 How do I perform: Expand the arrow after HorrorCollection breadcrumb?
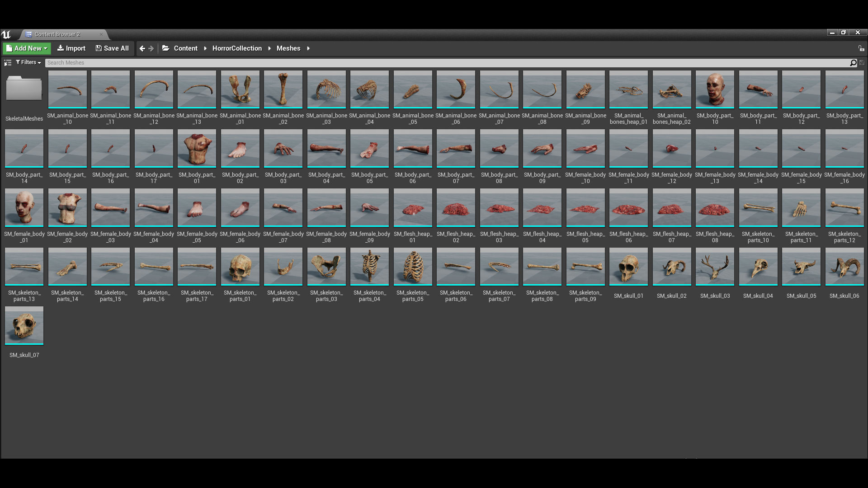pos(269,48)
